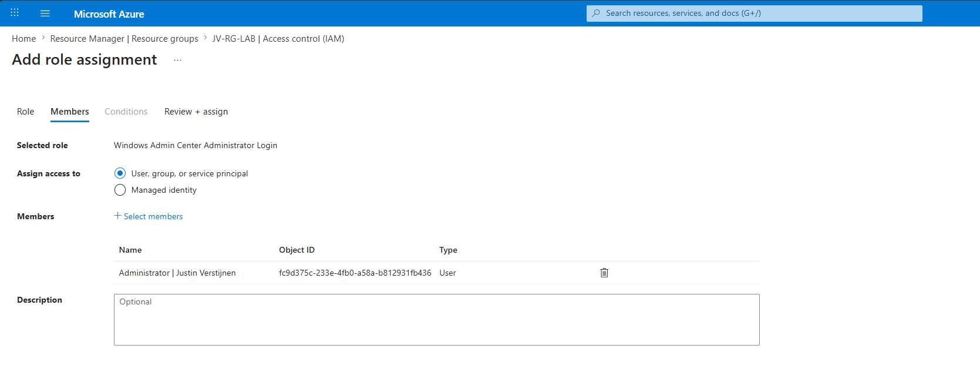Image resolution: width=980 pixels, height=392 pixels.
Task: Click the search magnifier icon
Action: 596,13
